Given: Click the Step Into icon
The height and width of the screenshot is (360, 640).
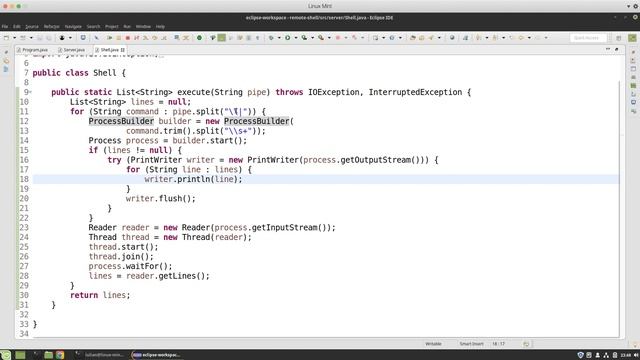Looking at the screenshot, I should tap(145, 38).
